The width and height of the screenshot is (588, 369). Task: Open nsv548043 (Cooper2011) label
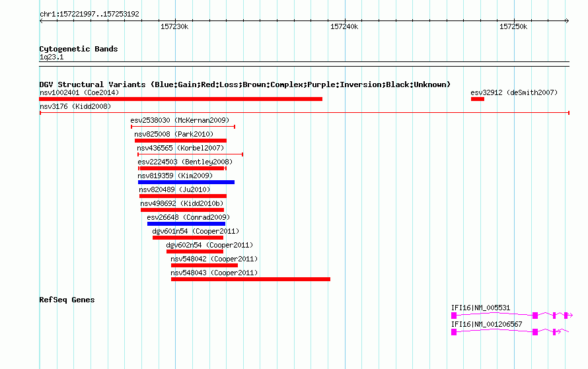coord(214,273)
